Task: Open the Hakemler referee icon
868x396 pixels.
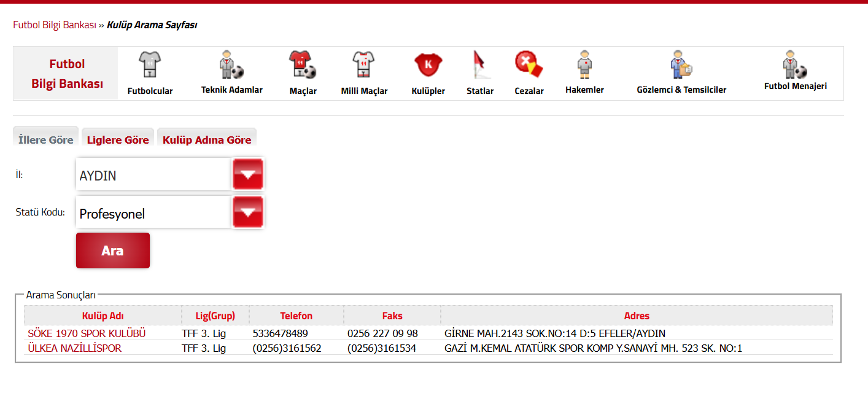Action: pos(584,63)
